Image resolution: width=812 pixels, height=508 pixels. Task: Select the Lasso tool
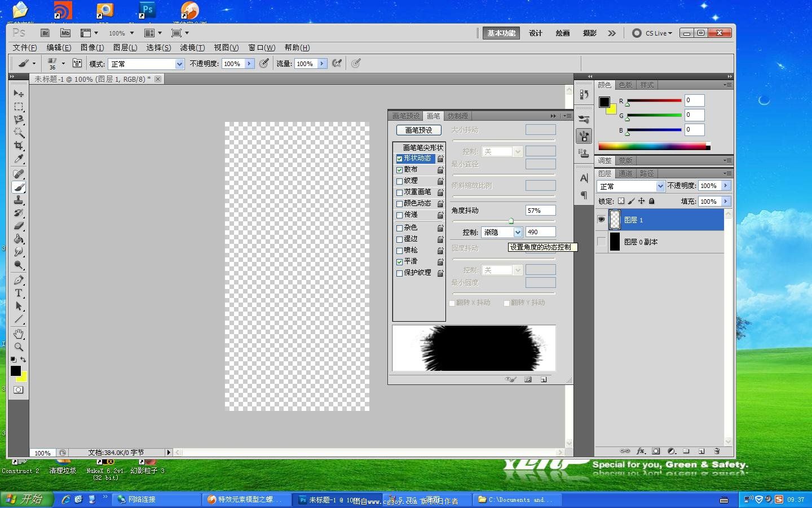[x=19, y=120]
